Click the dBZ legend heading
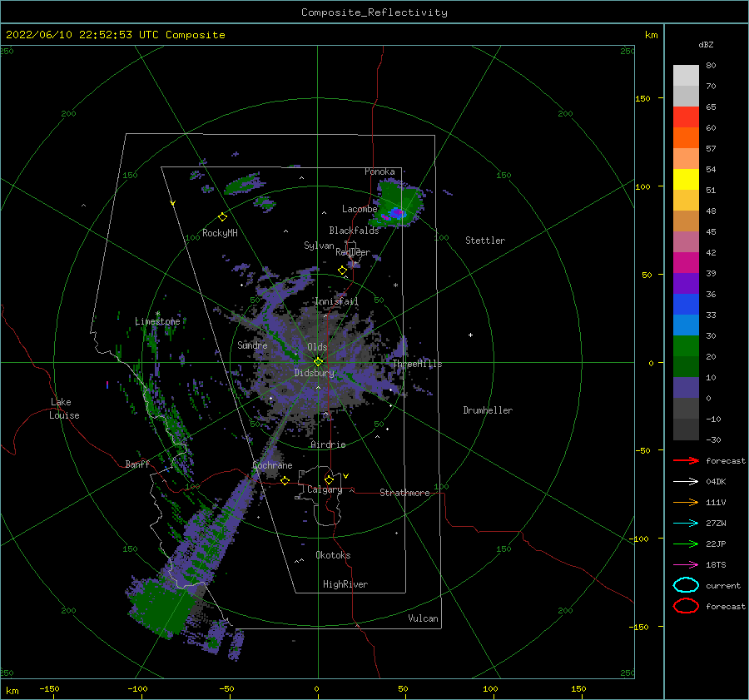Viewport: 749px width, 700px height. pyautogui.click(x=706, y=45)
